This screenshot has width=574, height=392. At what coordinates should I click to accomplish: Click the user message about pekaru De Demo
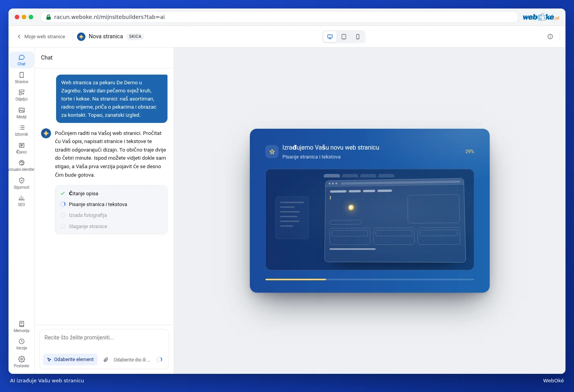112,99
